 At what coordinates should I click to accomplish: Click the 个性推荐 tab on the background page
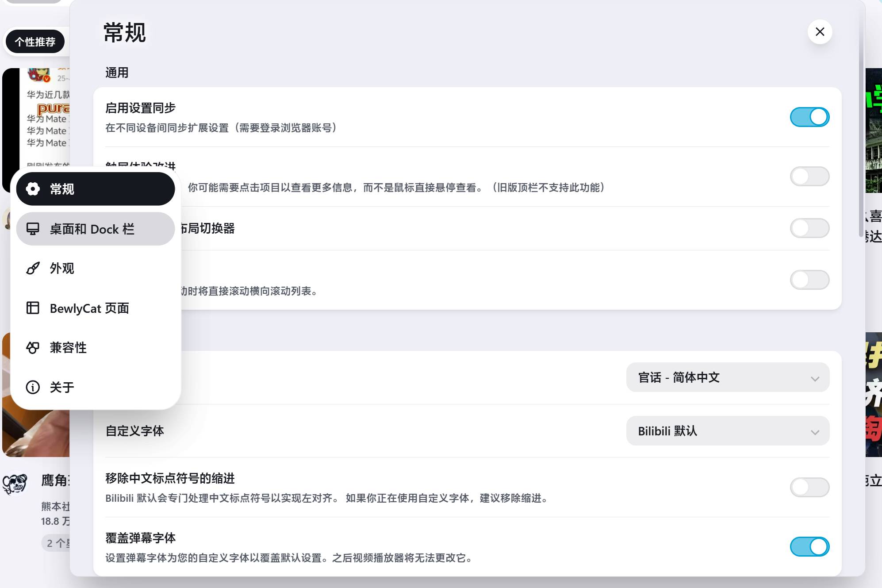click(35, 42)
